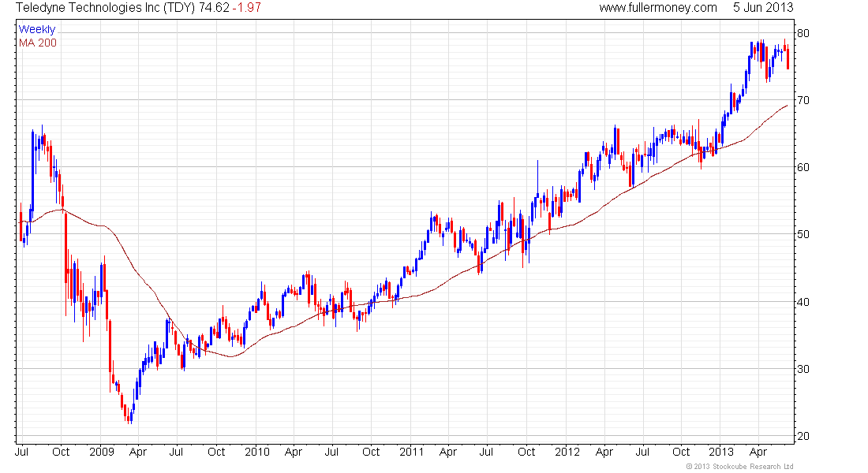Click the red change value -1.97
The height and width of the screenshot is (473, 868).
pos(246,8)
